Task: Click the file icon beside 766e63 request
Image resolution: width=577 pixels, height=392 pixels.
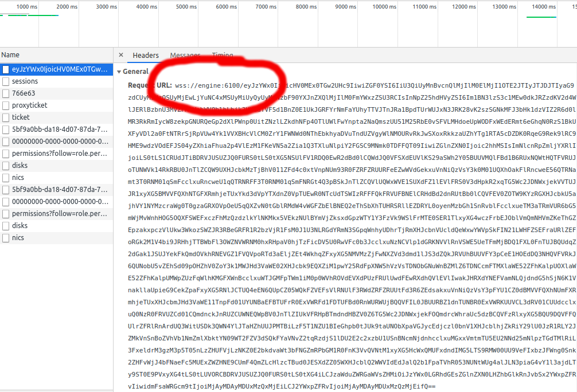Action: 6,93
